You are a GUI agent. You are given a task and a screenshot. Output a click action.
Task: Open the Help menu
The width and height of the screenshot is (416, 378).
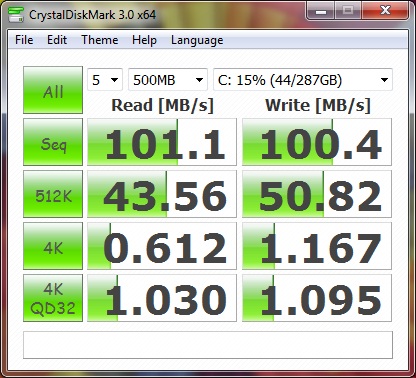coord(144,40)
